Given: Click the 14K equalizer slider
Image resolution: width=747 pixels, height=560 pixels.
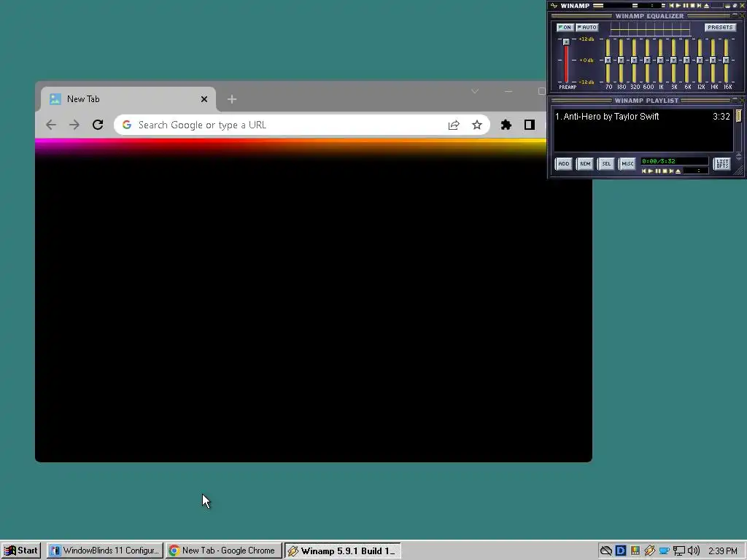Looking at the screenshot, I should coord(713,60).
